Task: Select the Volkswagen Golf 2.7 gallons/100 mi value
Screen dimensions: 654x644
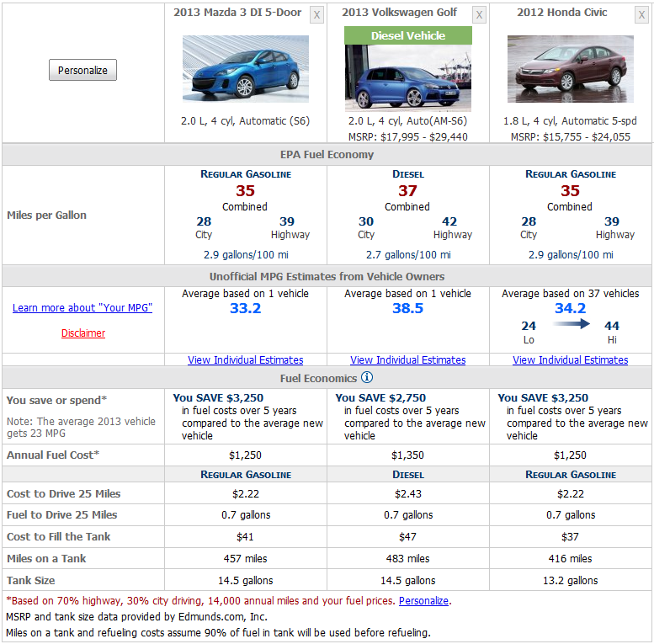Action: pyautogui.click(x=408, y=254)
